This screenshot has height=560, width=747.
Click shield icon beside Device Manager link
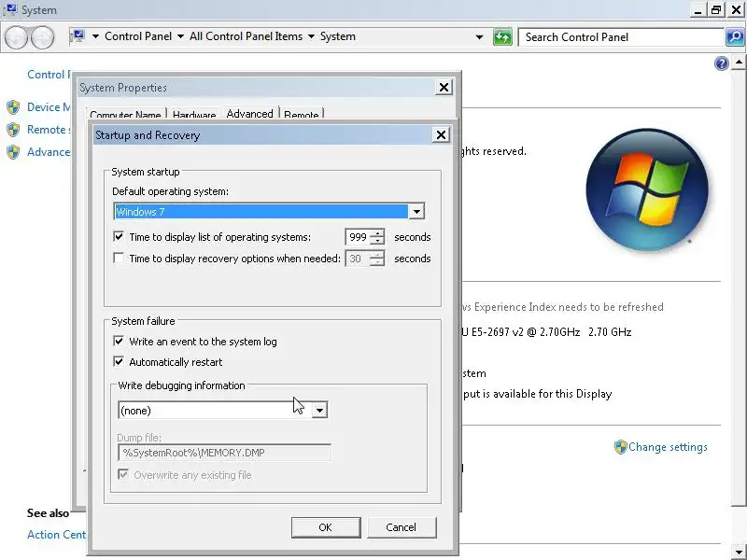[13, 107]
